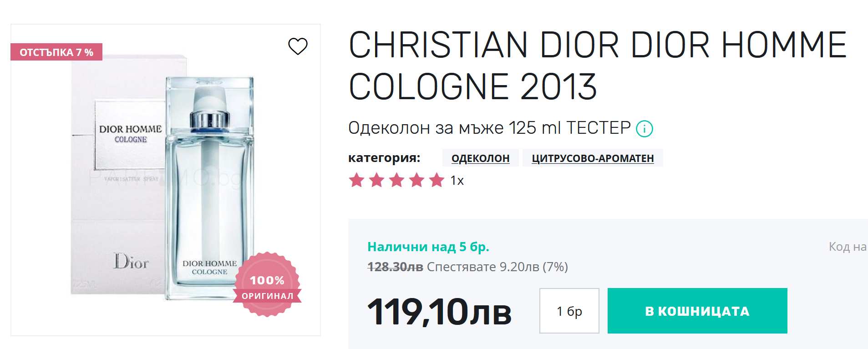Click the Спестявате 9.20лв savings text
868x349 pixels.
(x=497, y=267)
